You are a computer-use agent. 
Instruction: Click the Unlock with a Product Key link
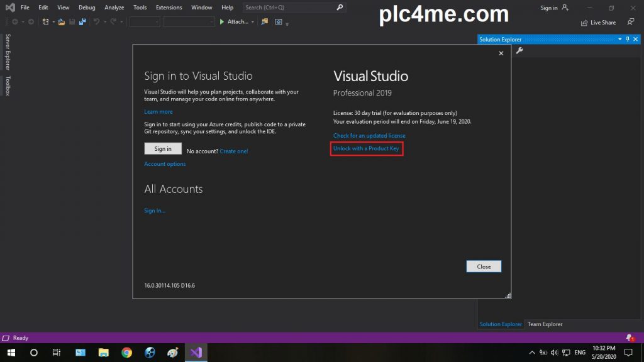pyautogui.click(x=366, y=148)
